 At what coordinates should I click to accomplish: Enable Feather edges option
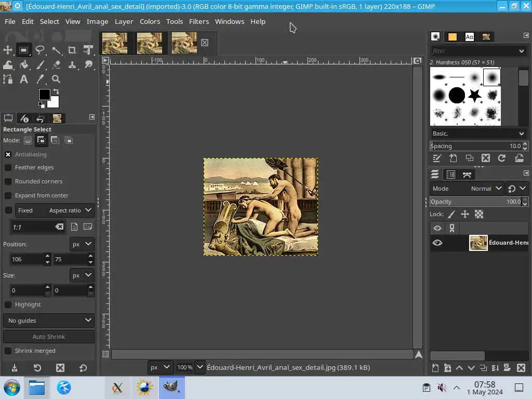point(8,168)
